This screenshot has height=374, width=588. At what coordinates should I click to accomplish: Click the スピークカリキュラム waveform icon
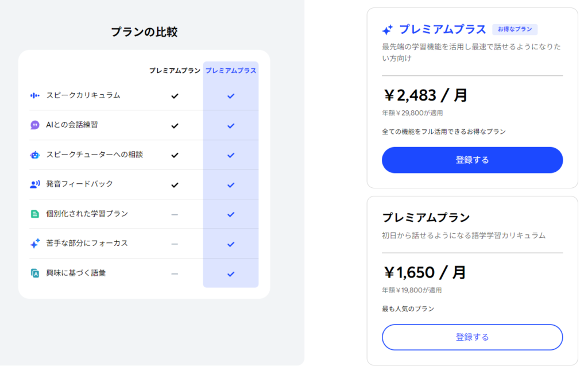tap(35, 95)
